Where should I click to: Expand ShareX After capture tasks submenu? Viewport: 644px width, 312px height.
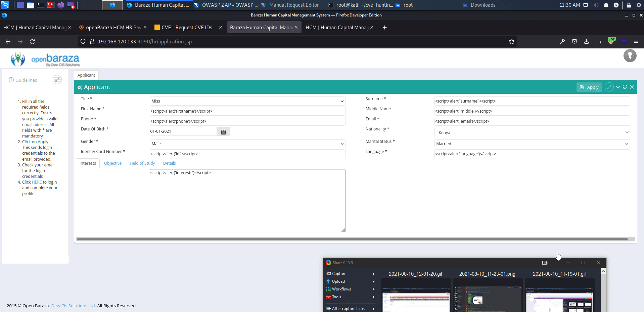pos(350,309)
